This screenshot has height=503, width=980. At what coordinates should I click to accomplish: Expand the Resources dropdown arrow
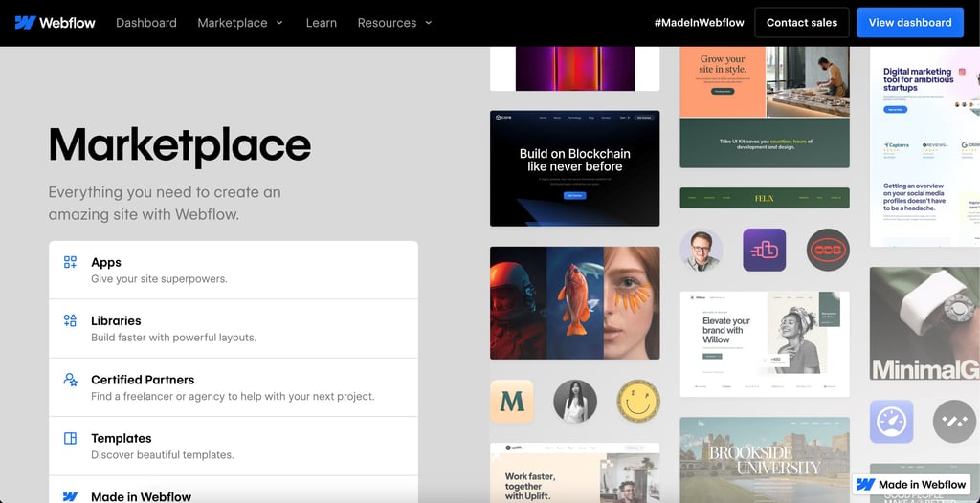(428, 23)
